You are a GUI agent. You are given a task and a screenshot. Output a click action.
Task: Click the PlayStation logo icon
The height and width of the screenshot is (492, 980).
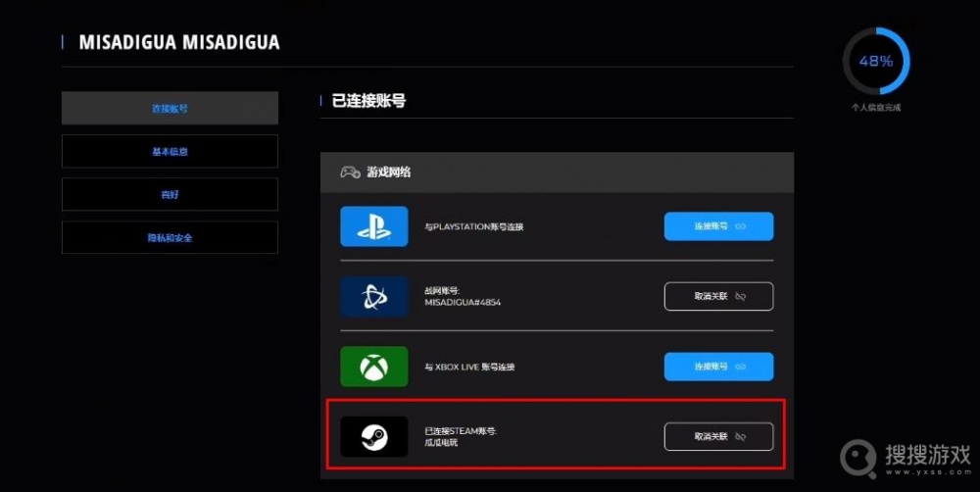tap(373, 226)
